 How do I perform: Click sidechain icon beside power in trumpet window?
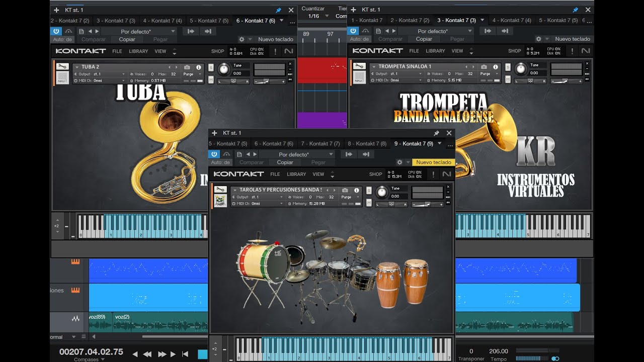click(x=365, y=31)
